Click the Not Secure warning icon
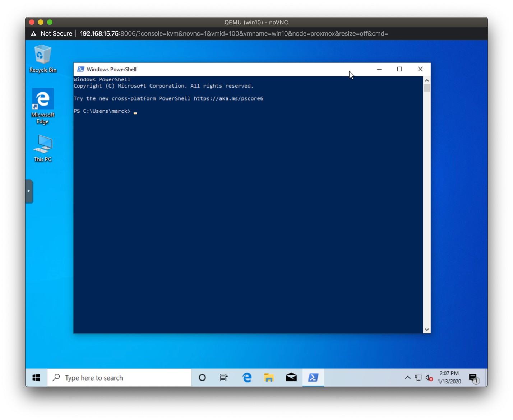 pyautogui.click(x=33, y=34)
